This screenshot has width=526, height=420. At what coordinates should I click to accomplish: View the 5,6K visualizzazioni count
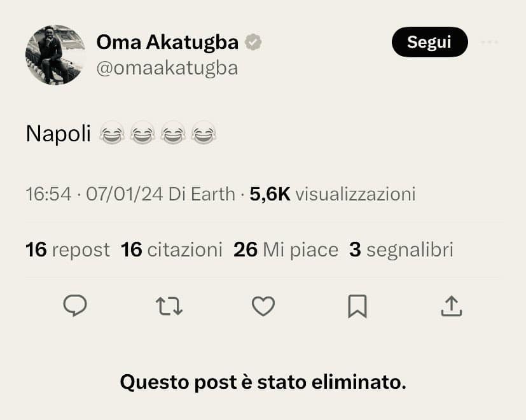(x=332, y=194)
